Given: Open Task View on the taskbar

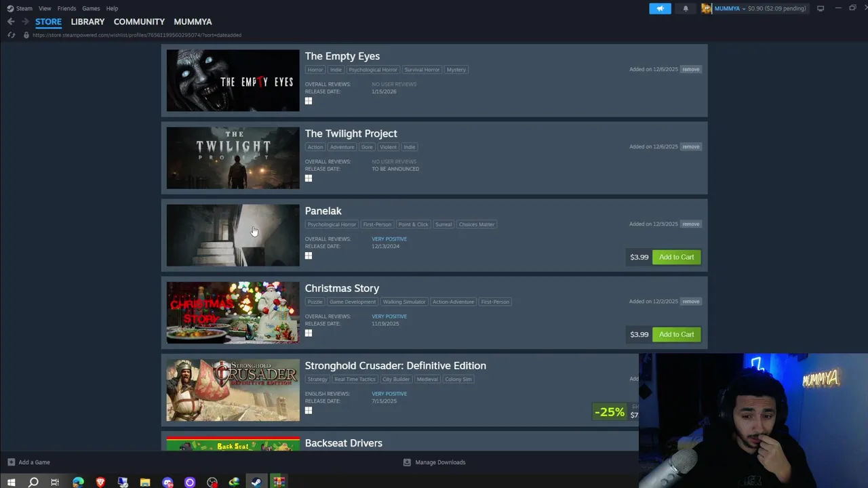Looking at the screenshot, I should [55, 482].
